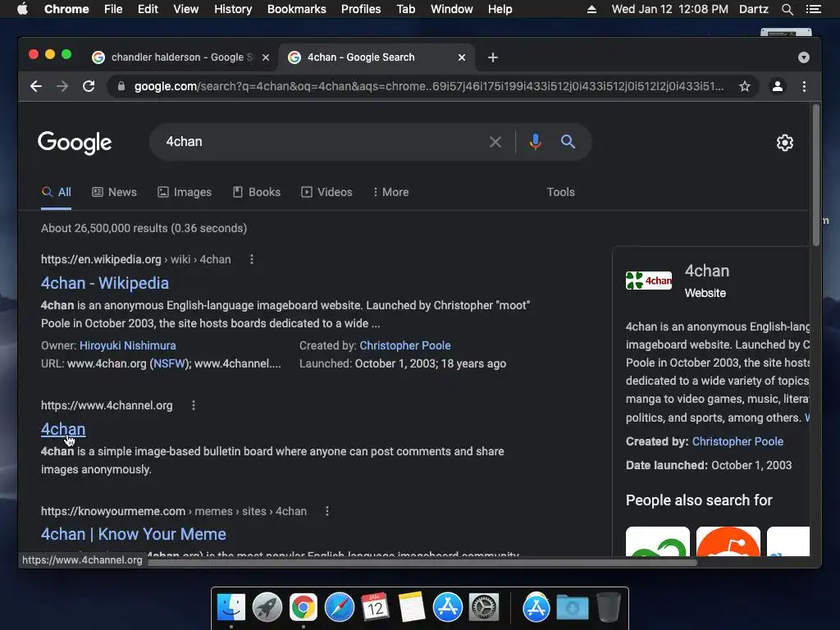Expand the More search filters

tap(391, 192)
